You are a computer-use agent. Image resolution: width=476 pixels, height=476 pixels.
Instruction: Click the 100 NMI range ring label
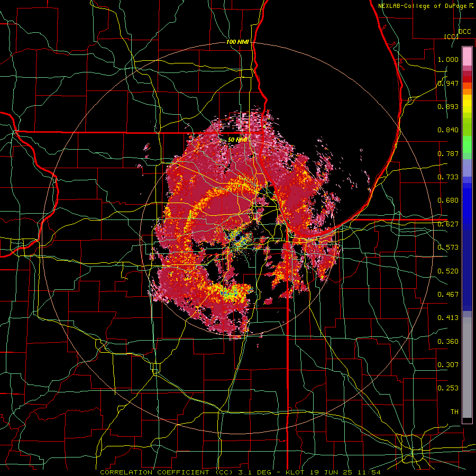point(237,42)
